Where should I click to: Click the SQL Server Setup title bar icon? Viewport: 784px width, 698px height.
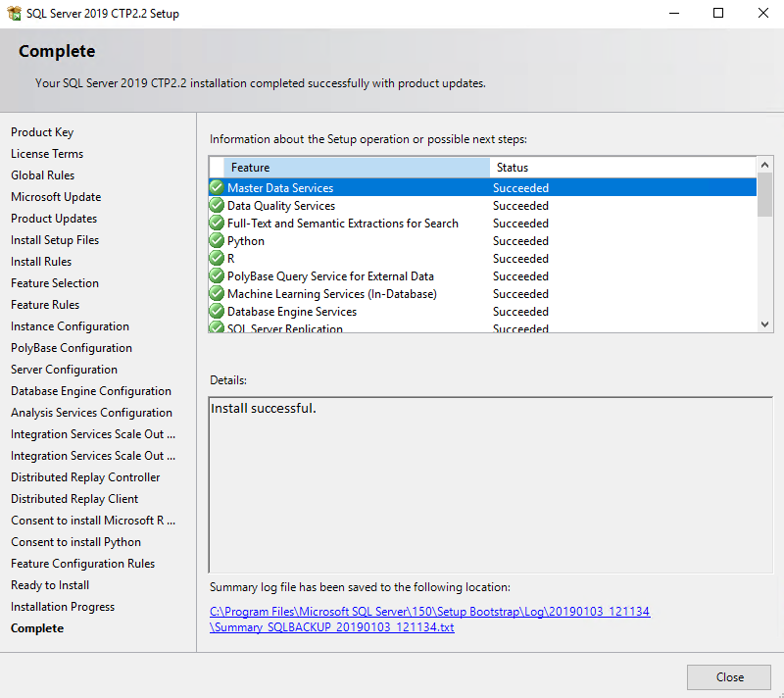(14, 13)
